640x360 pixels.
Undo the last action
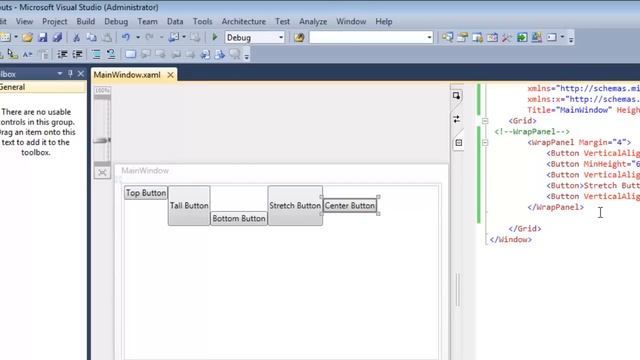(x=126, y=38)
